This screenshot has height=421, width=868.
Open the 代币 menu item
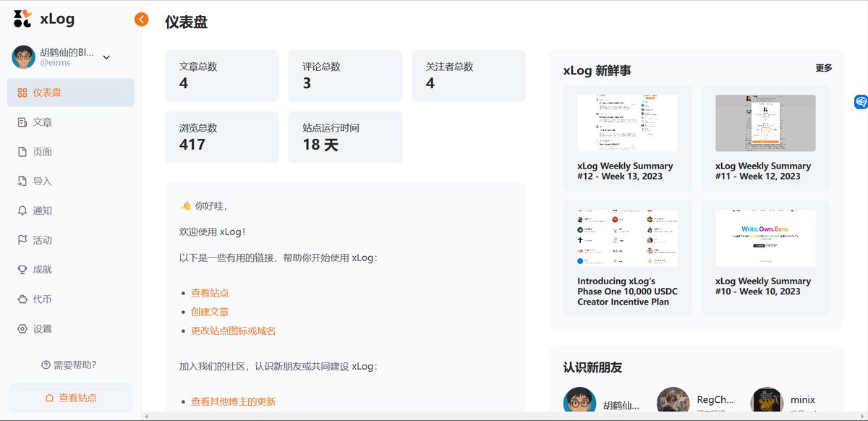coord(71,299)
